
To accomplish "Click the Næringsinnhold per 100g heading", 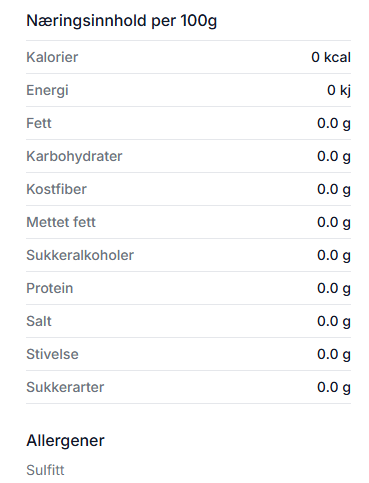I will [x=122, y=21].
